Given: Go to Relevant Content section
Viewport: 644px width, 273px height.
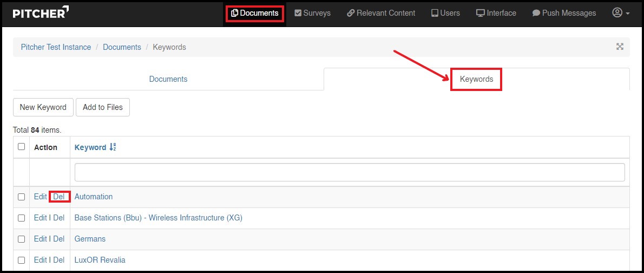Looking at the screenshot, I should pos(381,13).
